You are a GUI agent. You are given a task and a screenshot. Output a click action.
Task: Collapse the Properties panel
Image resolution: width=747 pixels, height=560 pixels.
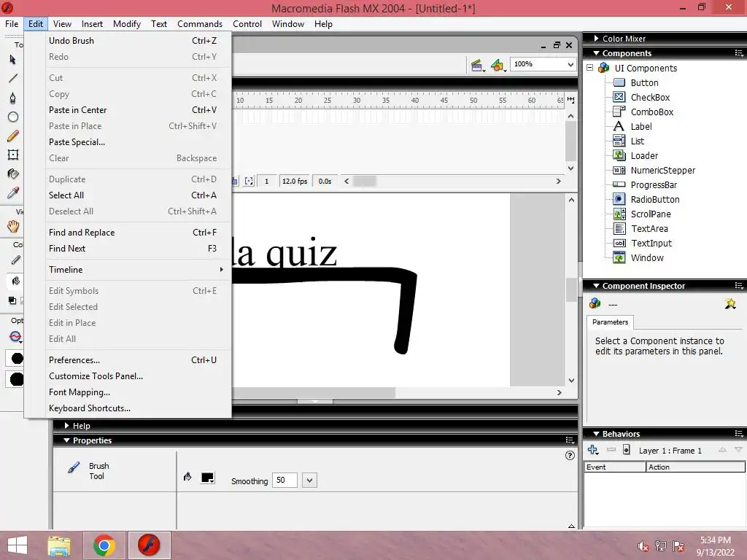coord(66,440)
